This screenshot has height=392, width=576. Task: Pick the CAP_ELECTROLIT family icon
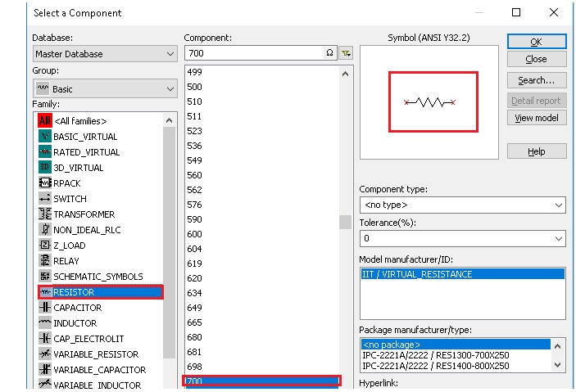pos(45,338)
